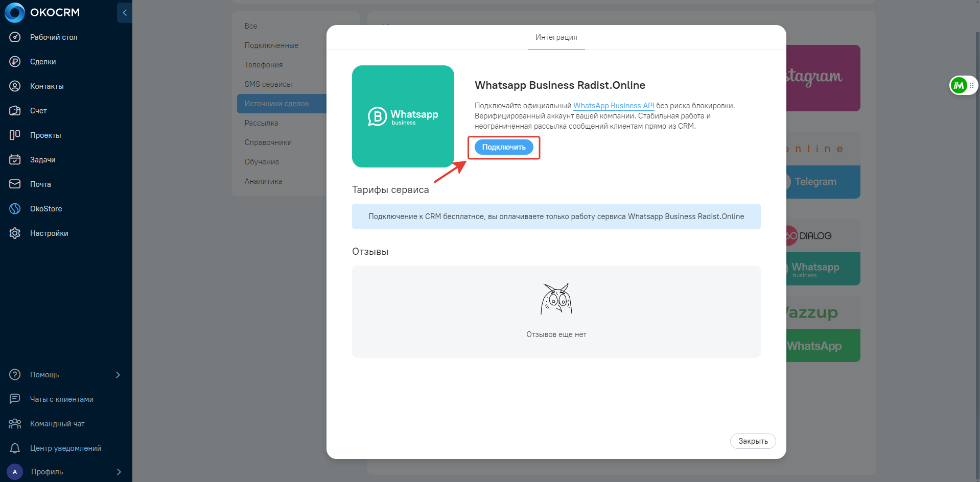This screenshot has width=980, height=482.
Task: Click the Почта menu label
Action: (40, 184)
